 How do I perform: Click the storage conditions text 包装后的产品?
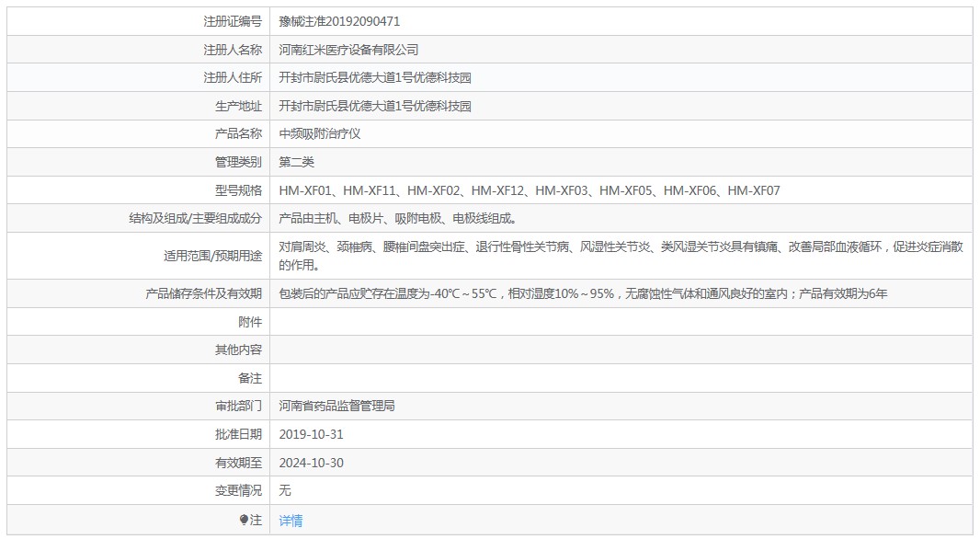[x=583, y=293]
